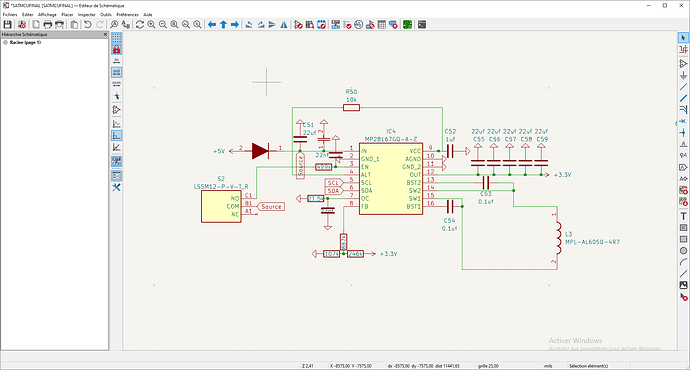This screenshot has height=370, width=690.
Task: Select the Add power symbol tool
Action: click(683, 75)
